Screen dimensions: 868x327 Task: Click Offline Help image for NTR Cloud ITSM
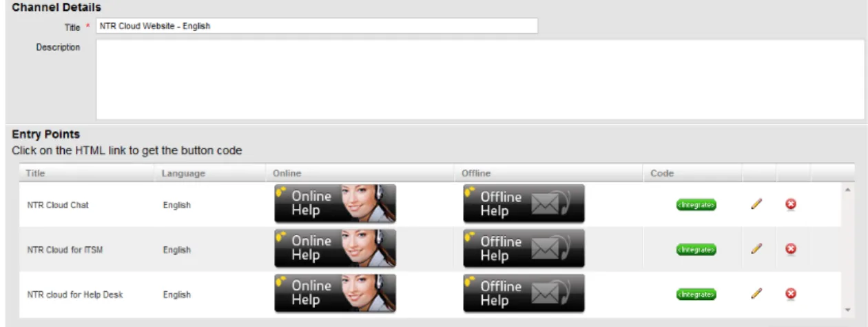(x=524, y=248)
